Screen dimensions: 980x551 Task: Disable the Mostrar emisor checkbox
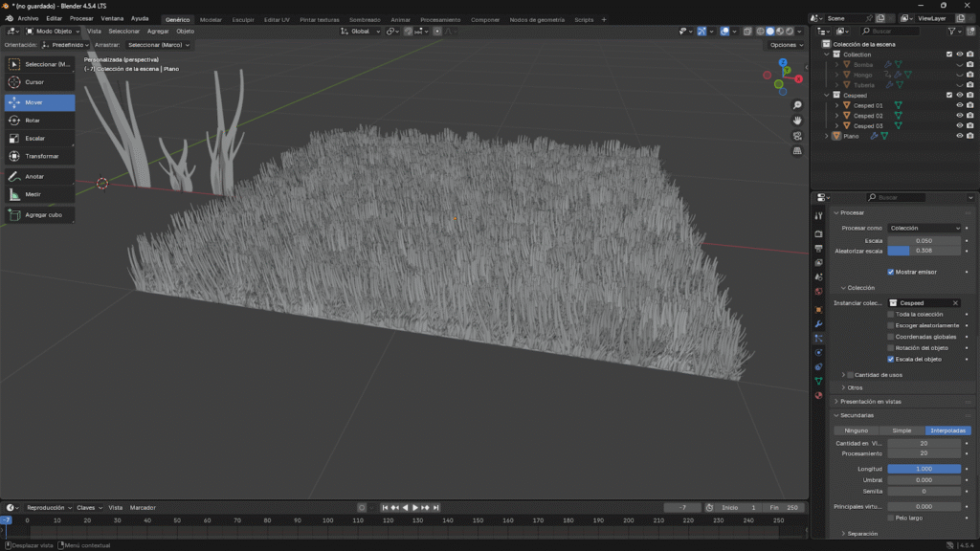tap(891, 272)
